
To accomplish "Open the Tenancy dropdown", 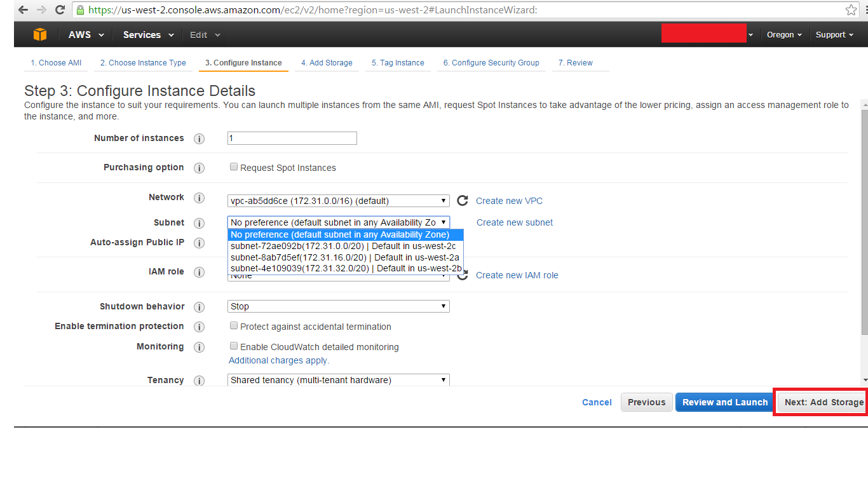I will (x=339, y=380).
